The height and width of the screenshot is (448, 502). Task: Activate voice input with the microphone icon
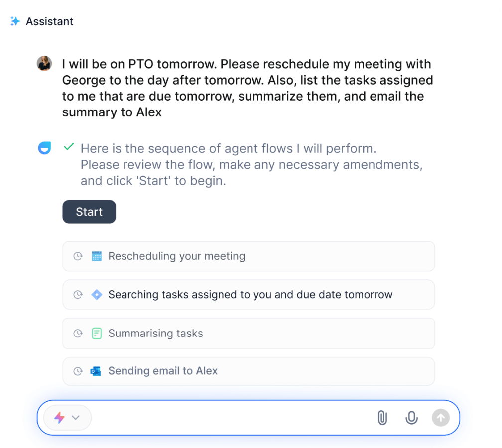coord(411,418)
